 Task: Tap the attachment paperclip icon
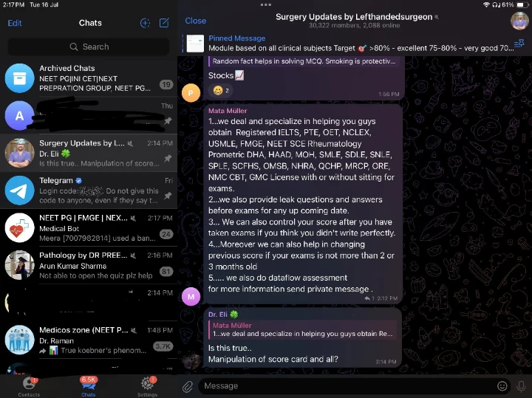tap(188, 385)
